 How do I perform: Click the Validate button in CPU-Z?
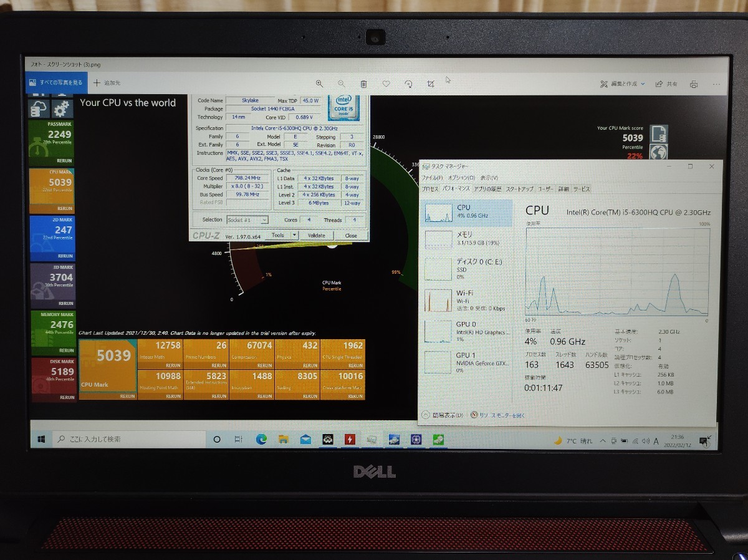pos(317,236)
